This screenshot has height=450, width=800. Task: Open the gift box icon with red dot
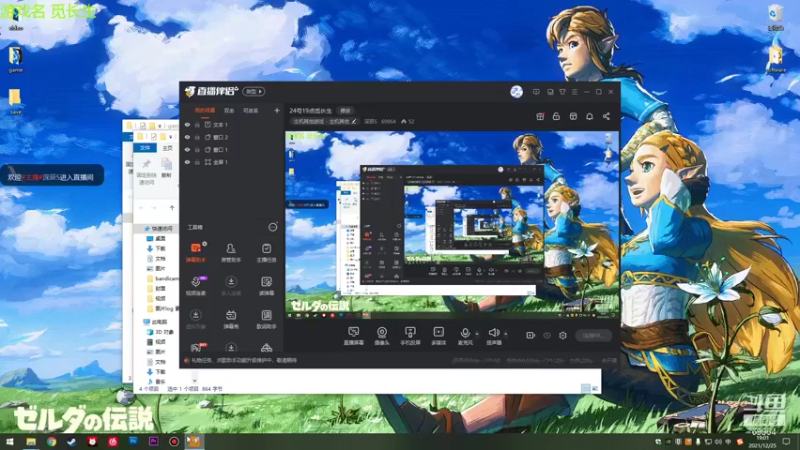[x=540, y=116]
